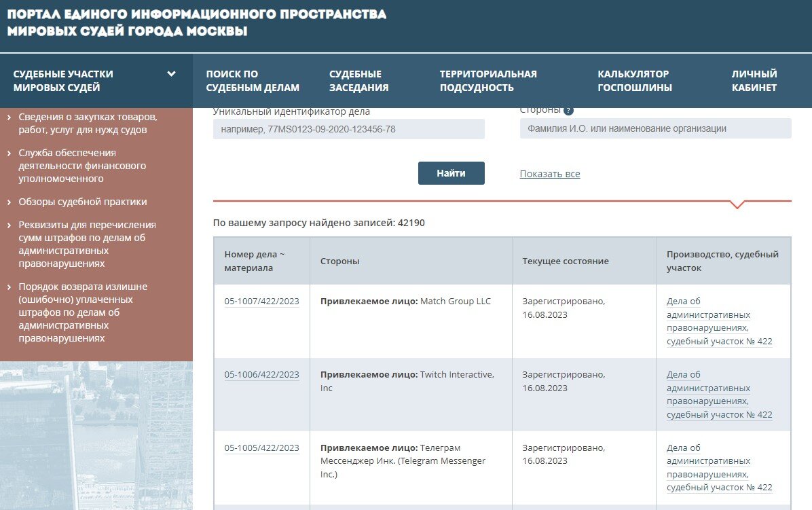Open the "Показать все" link

550,174
